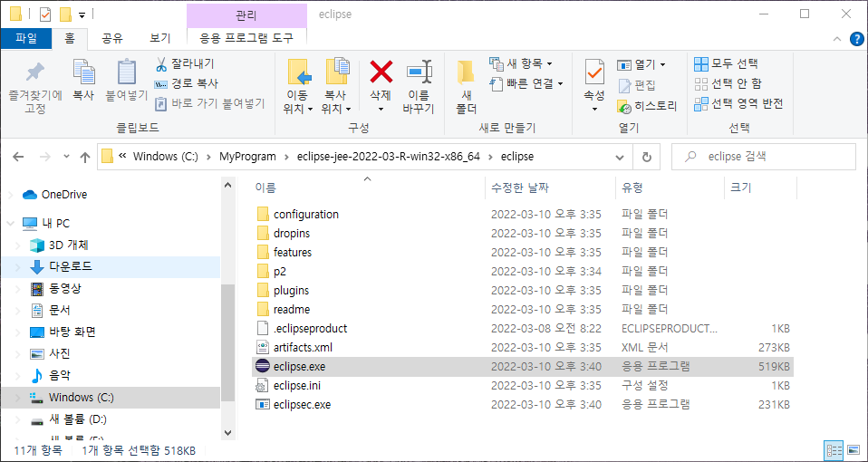Screen dimensions: 868x462
Task: Collapse the This PC (내 PC) node
Action: click(x=11, y=224)
